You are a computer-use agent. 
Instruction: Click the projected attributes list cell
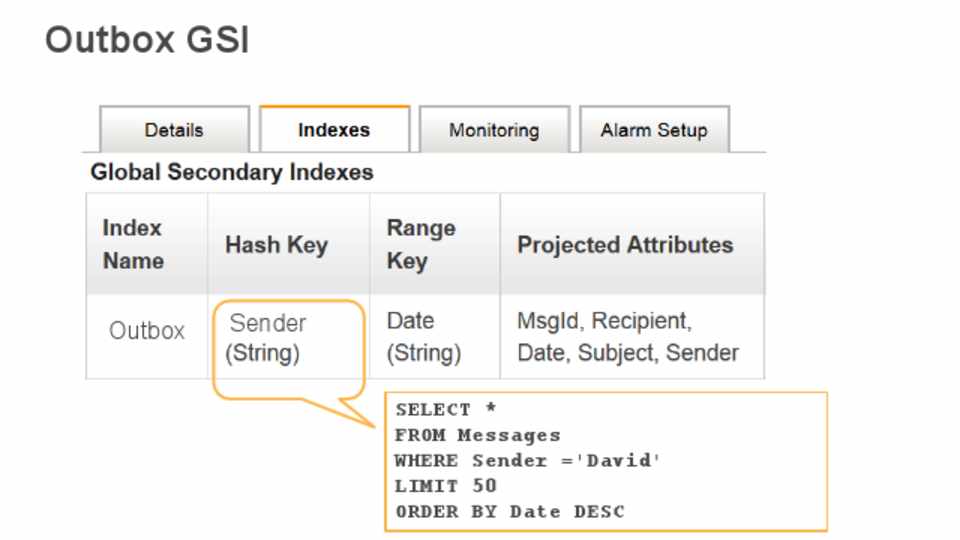pos(628,337)
